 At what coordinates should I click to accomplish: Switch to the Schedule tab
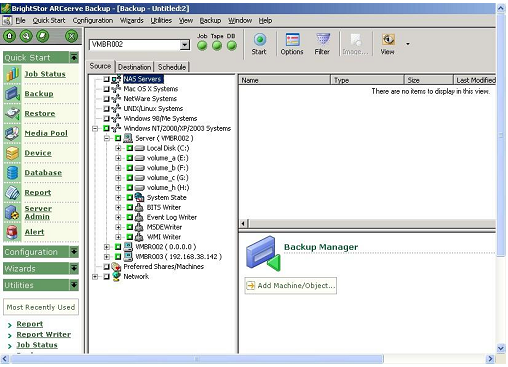pos(172,67)
